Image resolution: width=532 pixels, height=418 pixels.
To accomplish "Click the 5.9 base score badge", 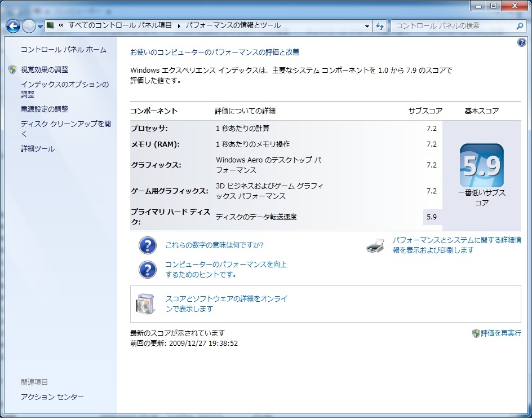I will click(481, 165).
